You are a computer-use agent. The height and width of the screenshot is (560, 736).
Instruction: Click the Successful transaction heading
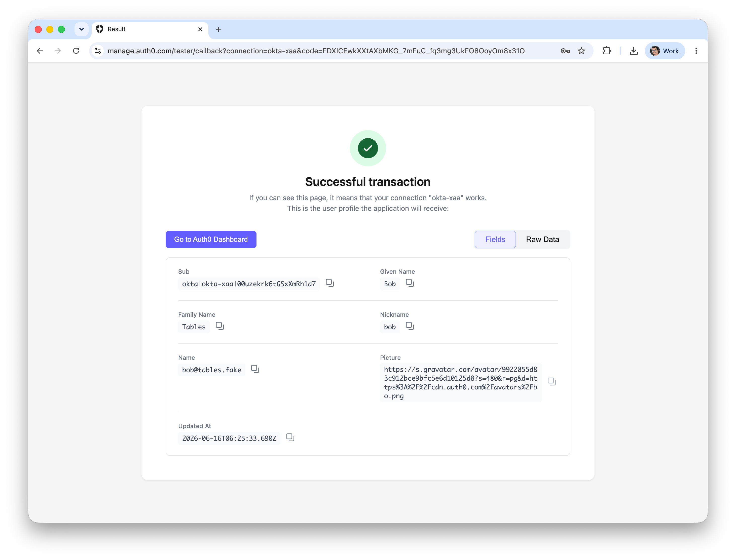pos(368,182)
